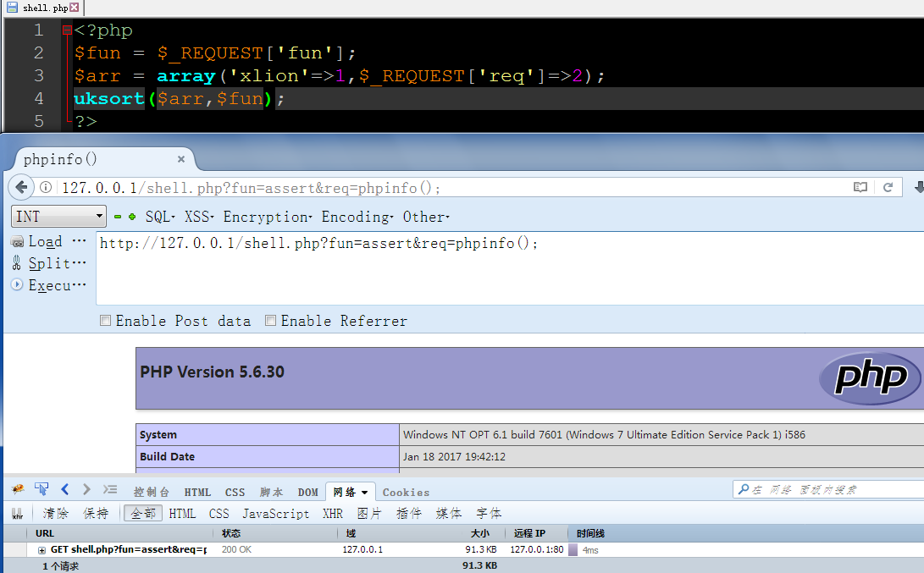
Task: Click Load URL button in HackBar
Action: tap(48, 241)
